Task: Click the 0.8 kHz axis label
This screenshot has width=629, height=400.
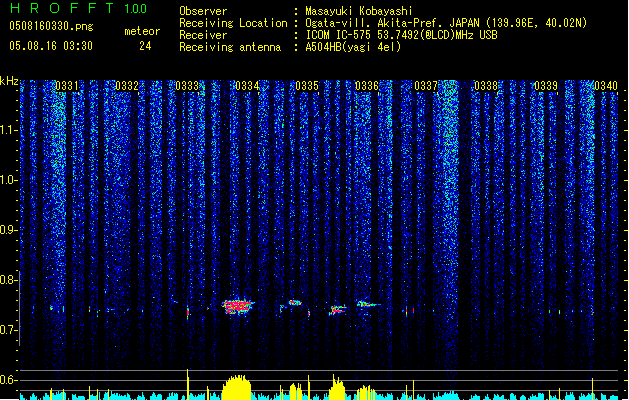Action: 7,280
